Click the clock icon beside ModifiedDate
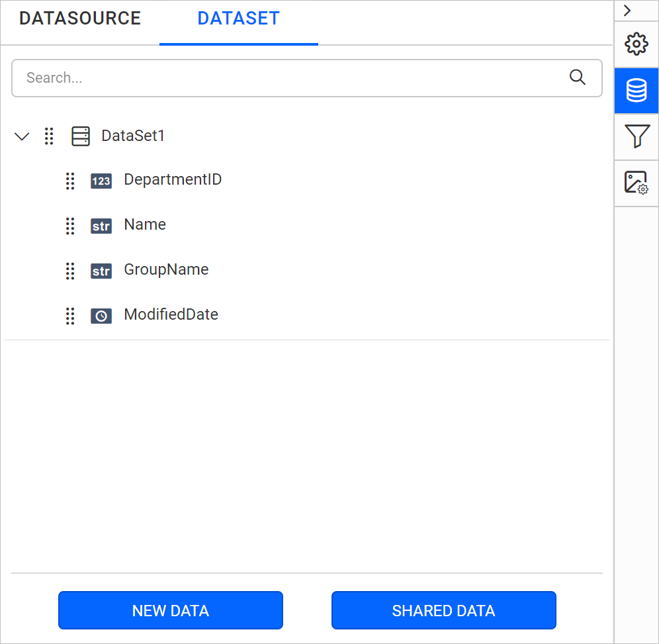Screen dimensions: 659x644 (101, 316)
